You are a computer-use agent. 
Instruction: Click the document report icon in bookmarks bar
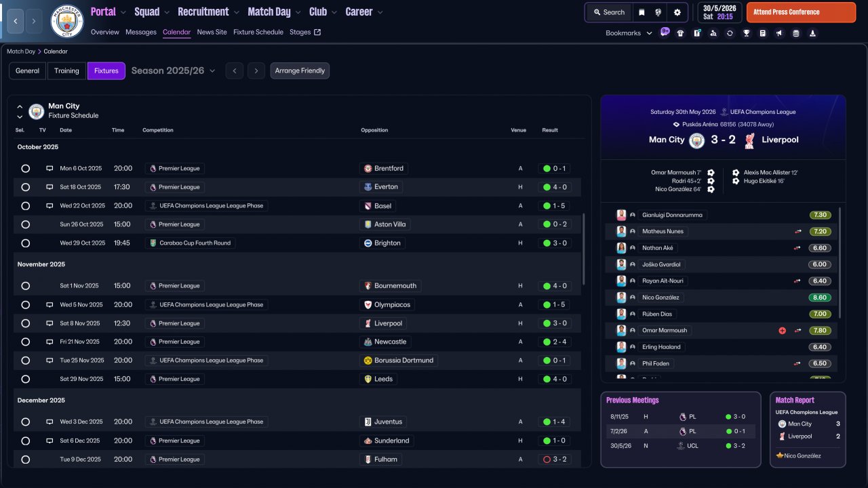763,33
